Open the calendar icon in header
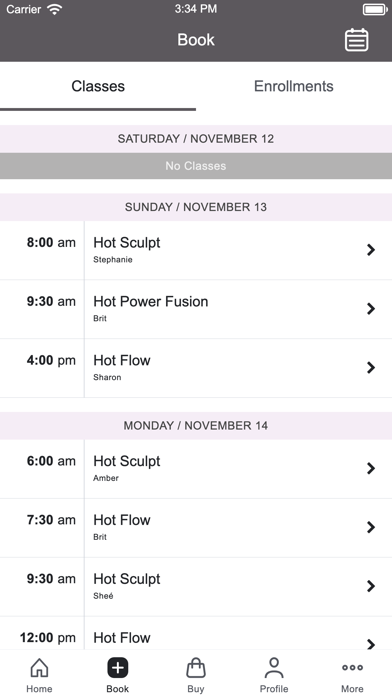Screen dimensions: 392x696 coord(356,40)
